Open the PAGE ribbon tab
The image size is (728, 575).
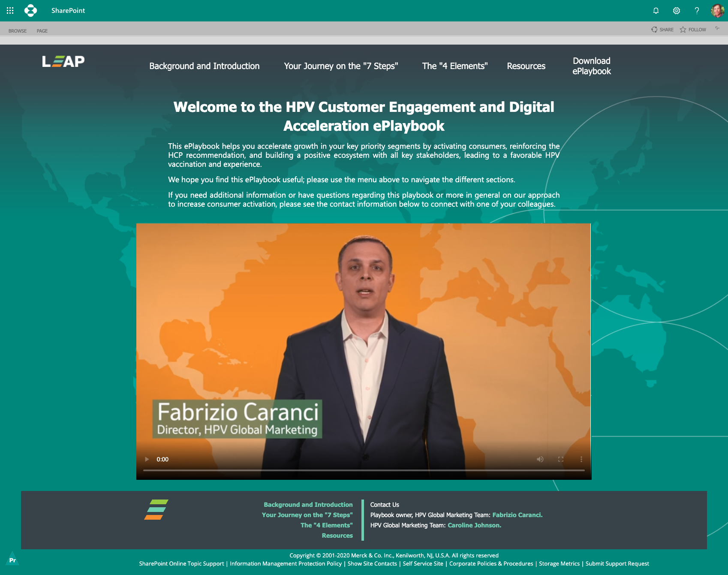[42, 31]
